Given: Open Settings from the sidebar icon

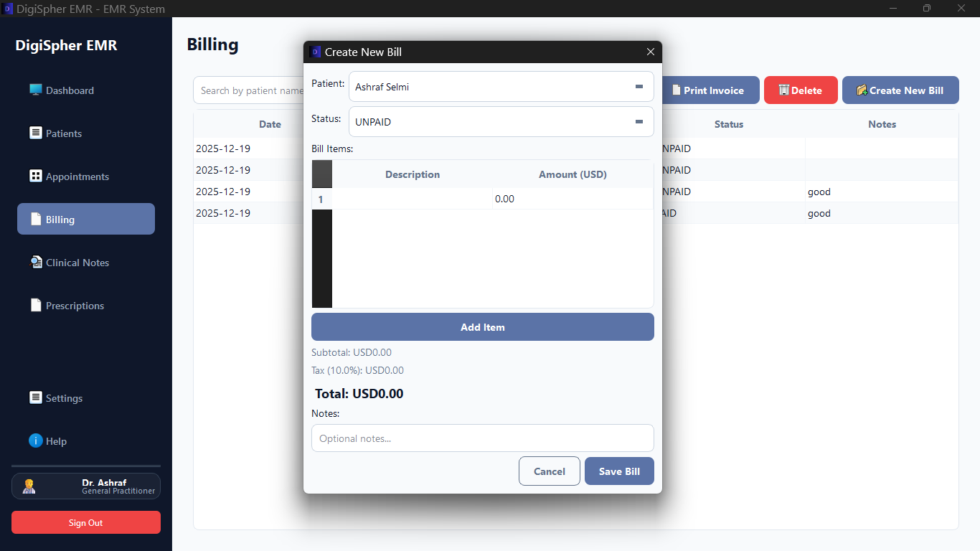Looking at the screenshot, I should point(35,397).
